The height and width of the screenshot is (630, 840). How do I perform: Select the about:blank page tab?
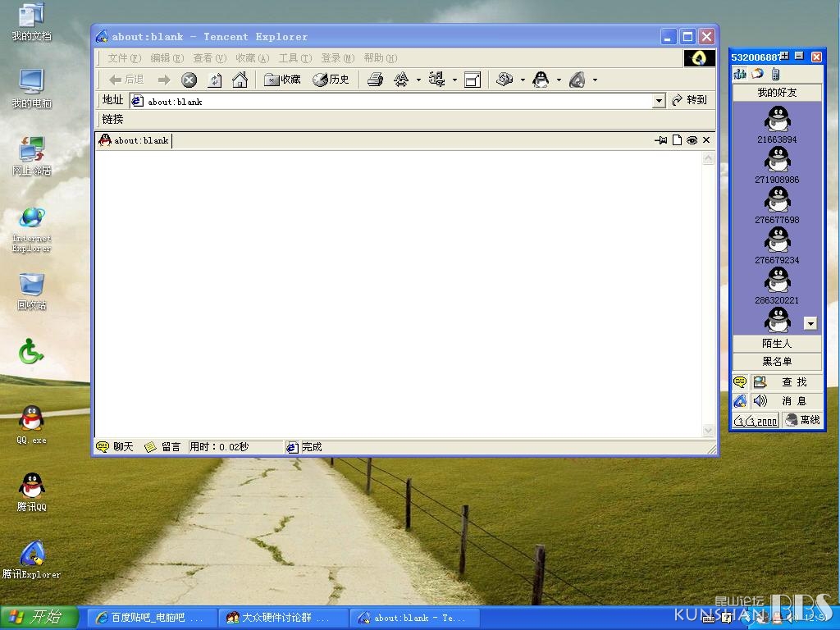click(135, 140)
